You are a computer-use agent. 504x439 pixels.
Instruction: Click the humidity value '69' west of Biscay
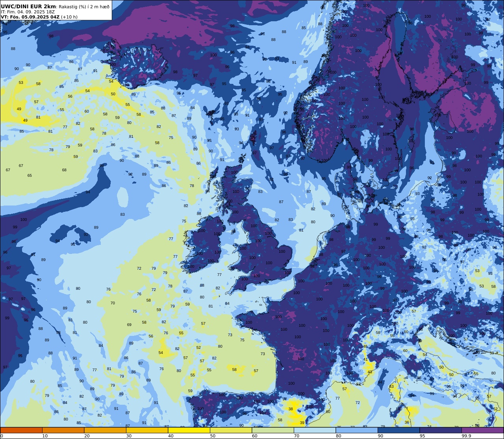[129, 325]
